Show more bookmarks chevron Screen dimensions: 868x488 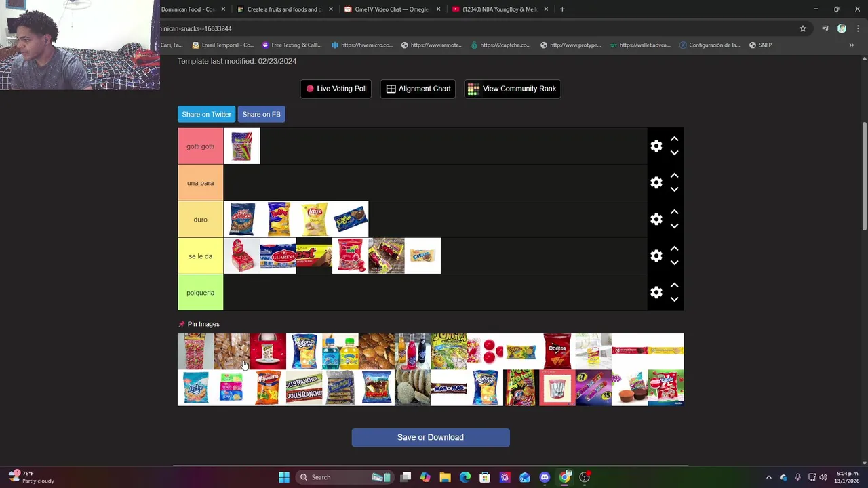[852, 45]
